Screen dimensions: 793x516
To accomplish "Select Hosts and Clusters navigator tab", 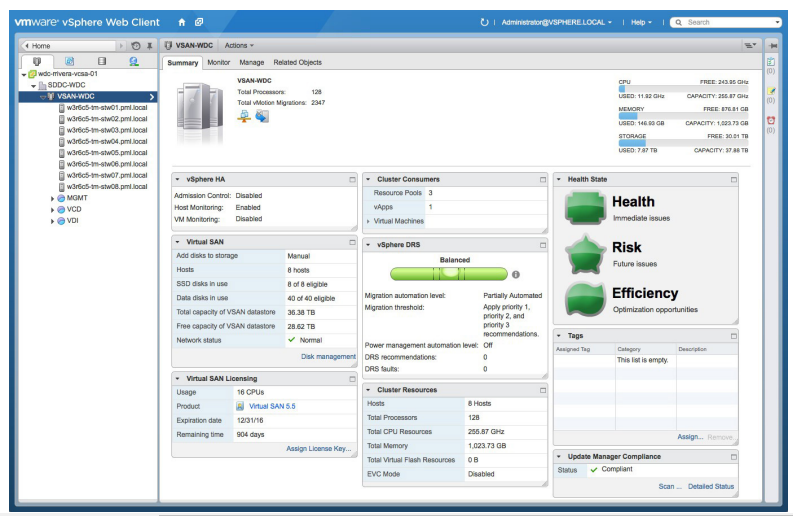I will pos(37,61).
